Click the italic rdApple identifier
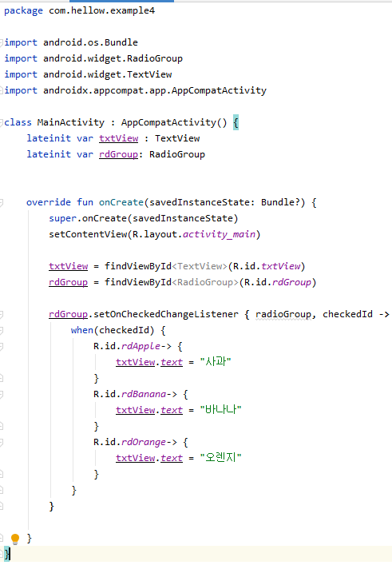 141,346
